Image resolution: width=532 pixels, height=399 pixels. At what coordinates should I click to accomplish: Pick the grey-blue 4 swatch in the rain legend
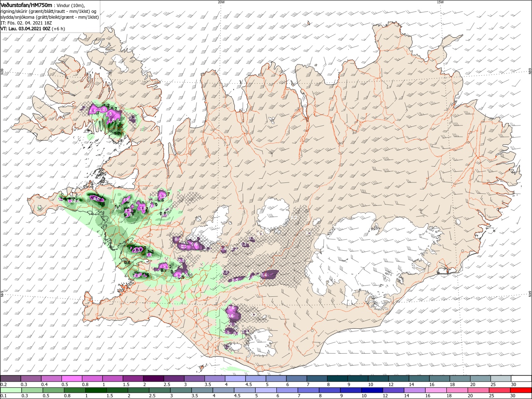click(x=224, y=390)
